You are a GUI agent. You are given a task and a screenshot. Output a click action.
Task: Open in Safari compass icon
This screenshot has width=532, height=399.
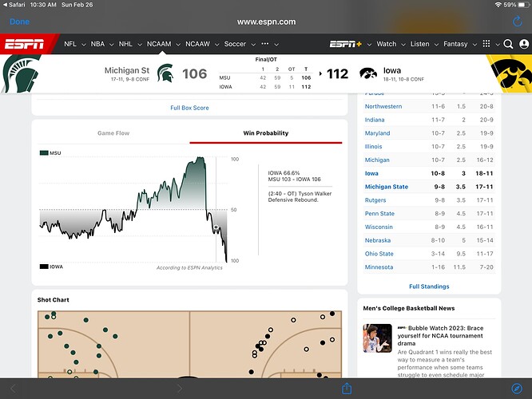pos(517,389)
